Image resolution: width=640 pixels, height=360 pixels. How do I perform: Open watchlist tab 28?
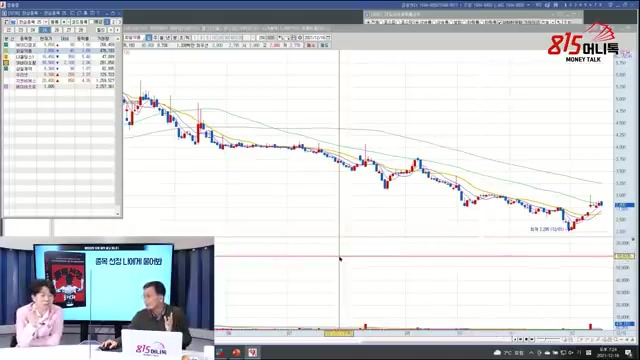pos(80,30)
